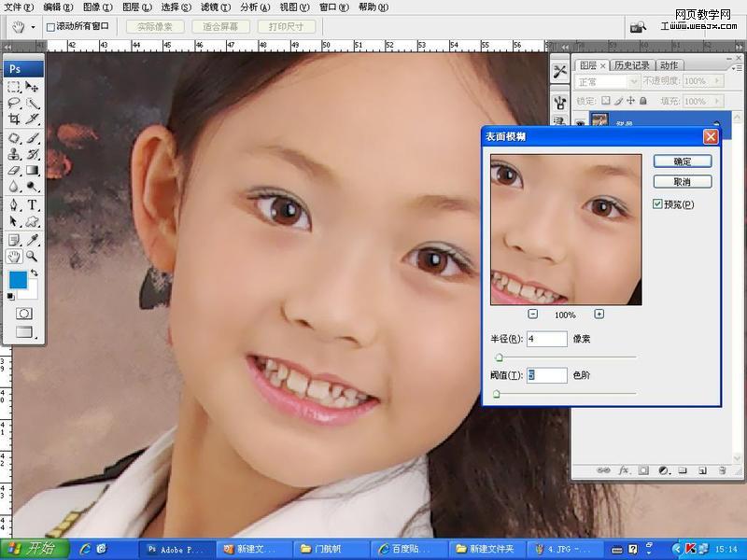747x560 pixels.
Task: Toggle 滚动所有窗口 checkbox in options bar
Action: [x=50, y=27]
